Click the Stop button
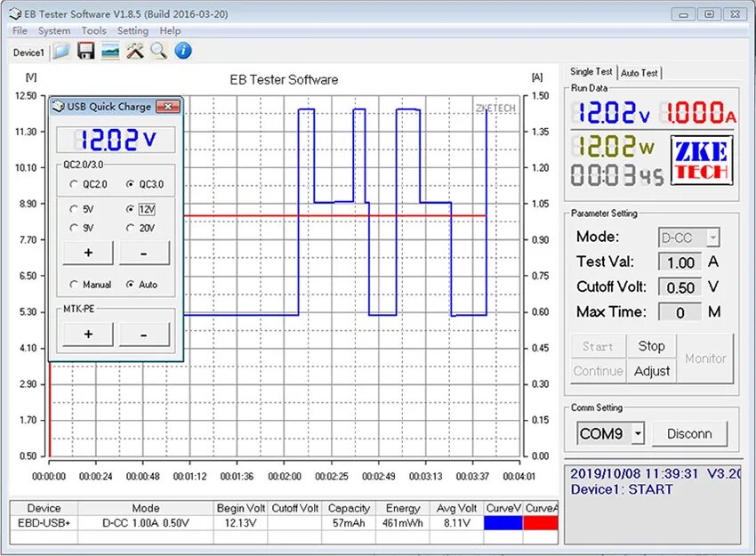Viewport: 756px width, 556px height. (x=651, y=346)
